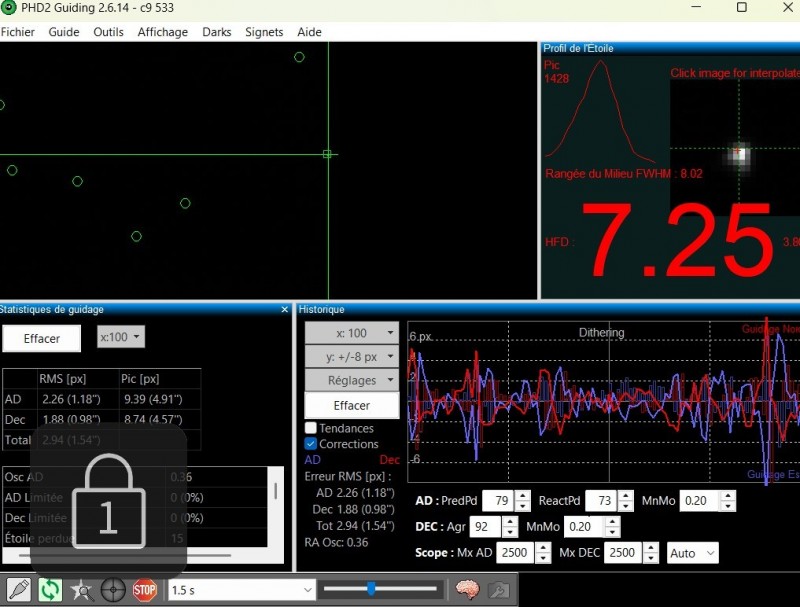The height and width of the screenshot is (607, 800).
Task: Open the Aide menu
Action: coord(309,32)
